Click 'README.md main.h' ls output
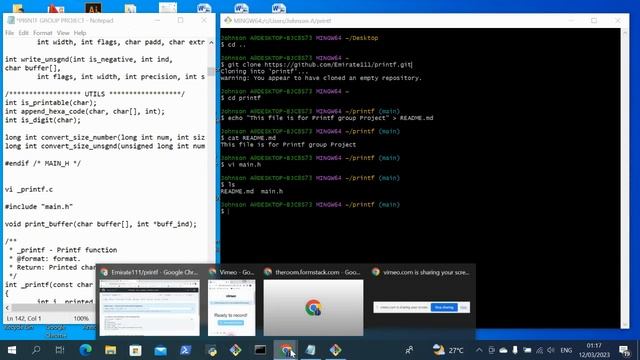Screen dimensions: 640x360 252,191
